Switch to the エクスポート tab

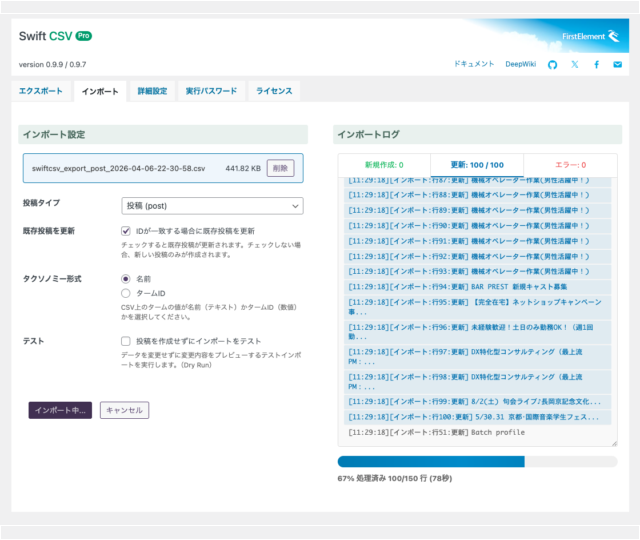[41, 91]
